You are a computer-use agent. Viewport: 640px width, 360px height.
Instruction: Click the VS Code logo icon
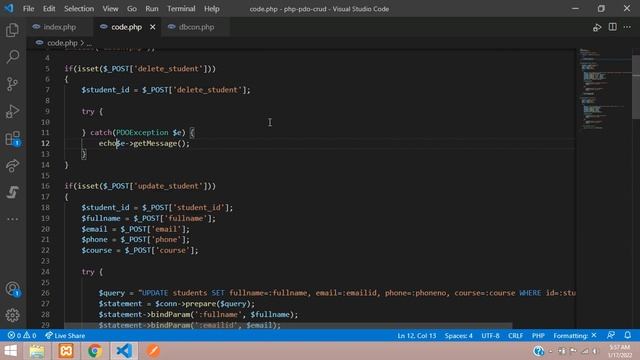tap(9, 8)
